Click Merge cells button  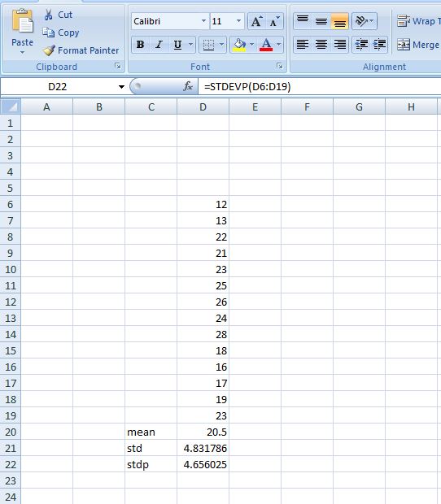[418, 45]
